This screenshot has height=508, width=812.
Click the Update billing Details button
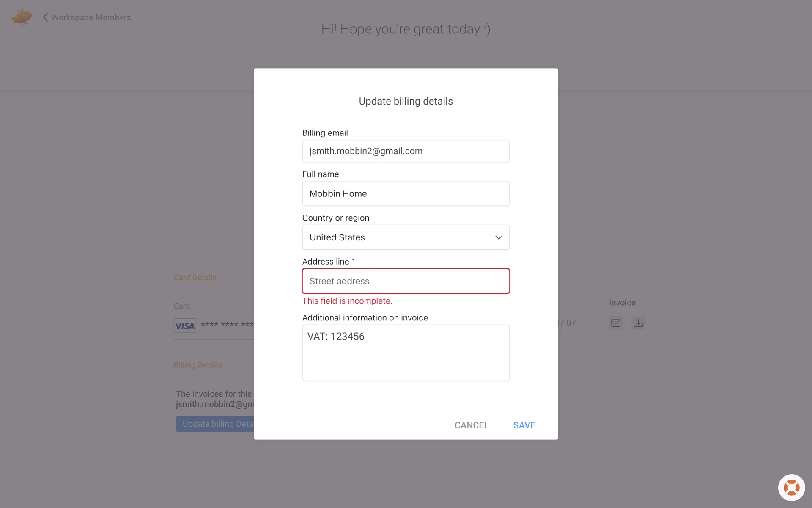[x=215, y=424]
